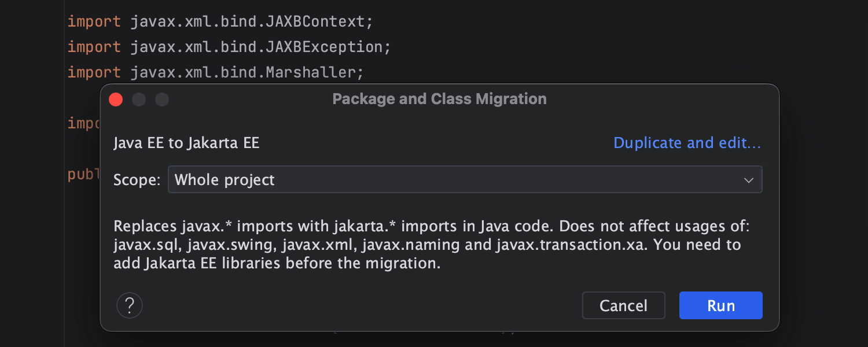The image size is (868, 347).
Task: Click the Package and Class Migration title
Action: 439,99
